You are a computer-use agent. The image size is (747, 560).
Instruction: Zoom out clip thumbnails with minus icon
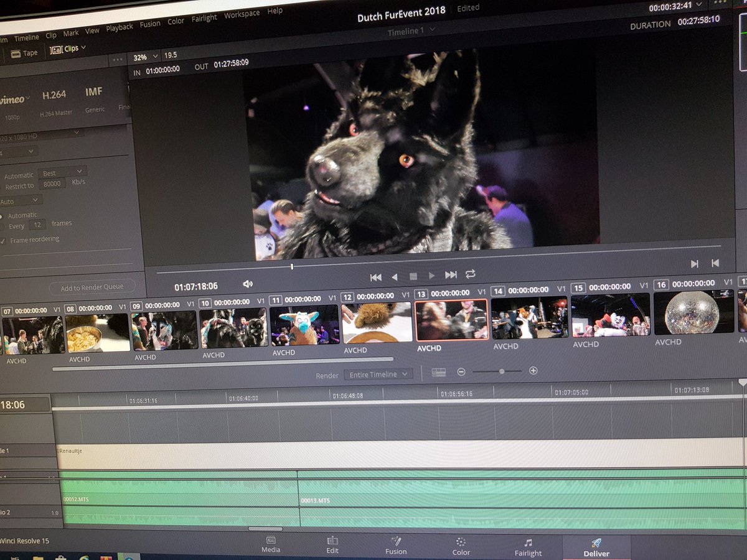tap(461, 371)
